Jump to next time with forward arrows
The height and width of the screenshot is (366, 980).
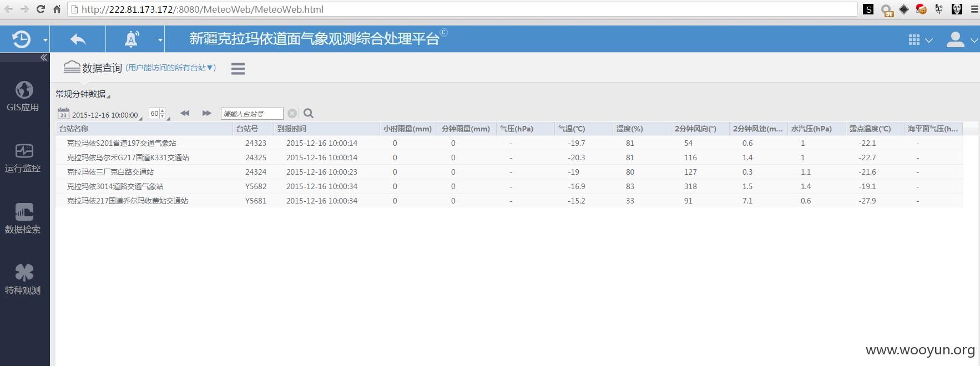point(206,113)
